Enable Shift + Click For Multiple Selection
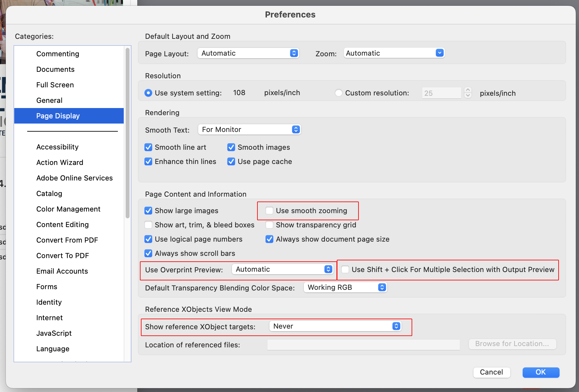 (x=345, y=269)
